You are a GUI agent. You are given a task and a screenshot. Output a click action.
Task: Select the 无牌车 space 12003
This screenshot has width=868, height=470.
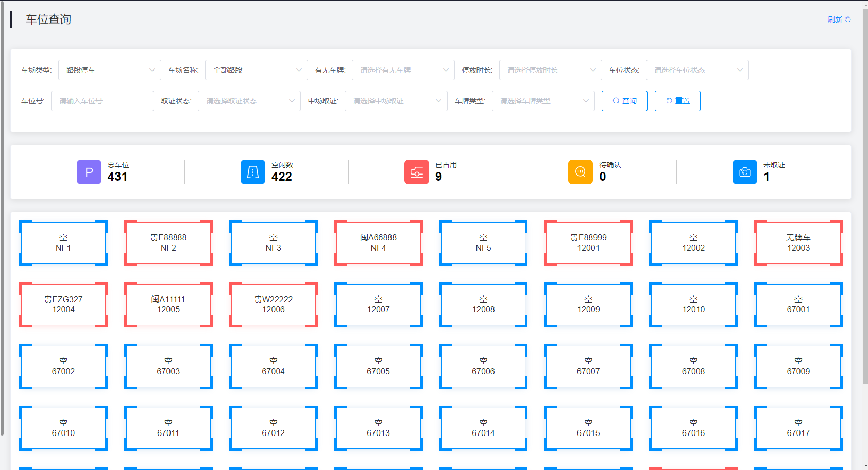click(x=798, y=243)
